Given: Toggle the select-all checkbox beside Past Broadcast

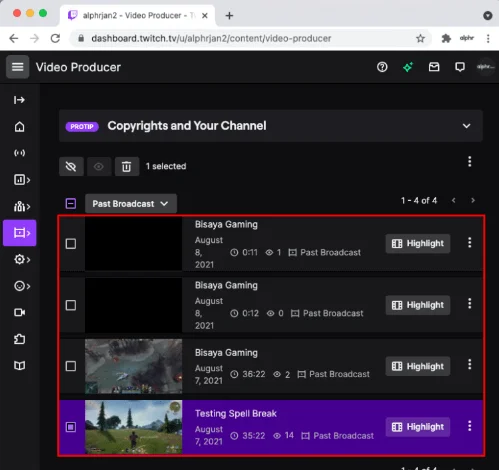Looking at the screenshot, I should [71, 203].
